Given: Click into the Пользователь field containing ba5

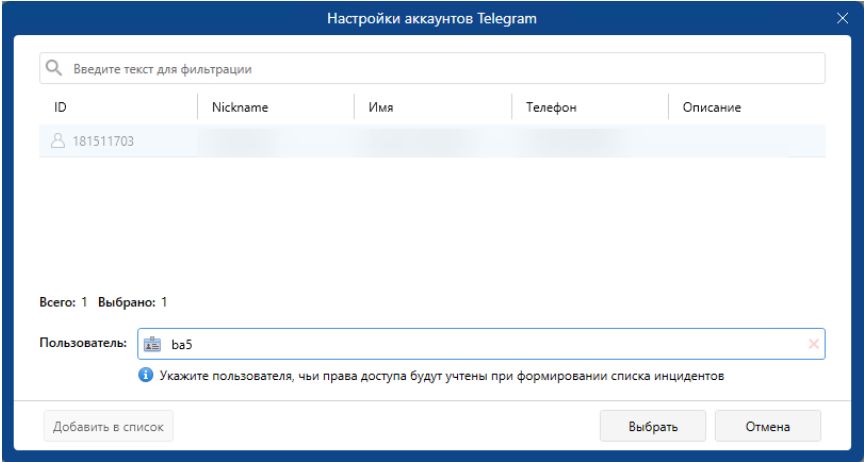Looking at the screenshot, I should point(480,344).
